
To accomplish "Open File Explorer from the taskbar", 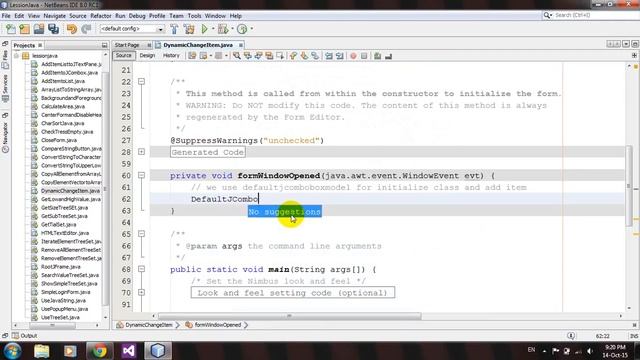I will pyautogui.click(x=42, y=351).
